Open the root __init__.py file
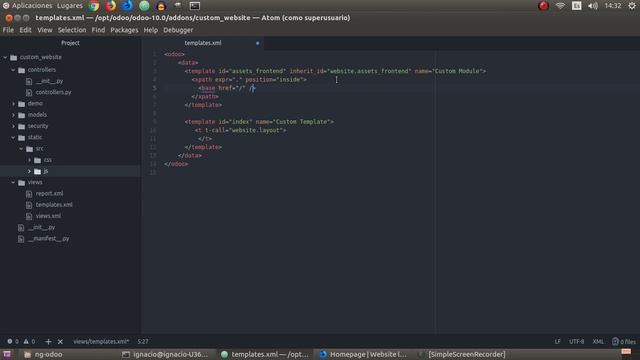640x360 pixels. (41, 227)
